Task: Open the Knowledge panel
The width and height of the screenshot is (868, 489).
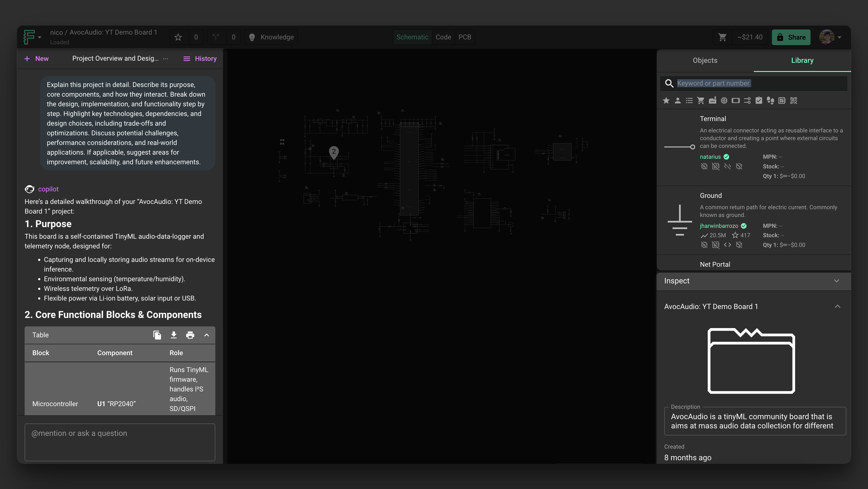Action: tap(271, 37)
